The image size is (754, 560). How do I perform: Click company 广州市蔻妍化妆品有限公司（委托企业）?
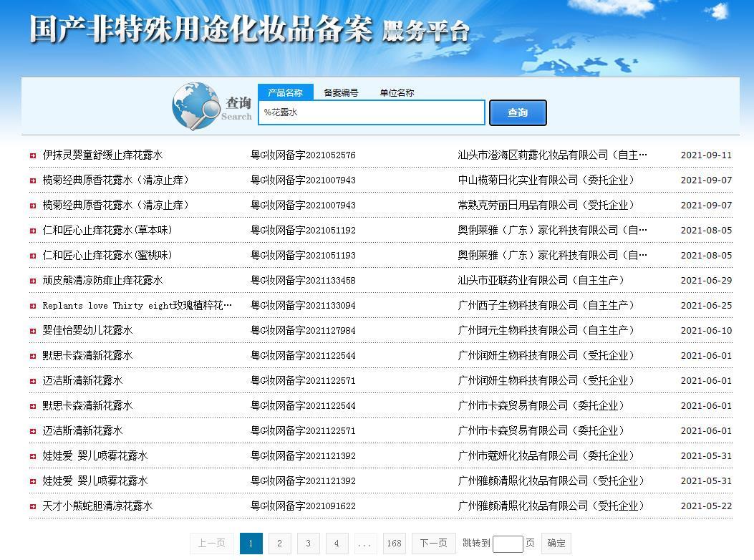[546, 455]
